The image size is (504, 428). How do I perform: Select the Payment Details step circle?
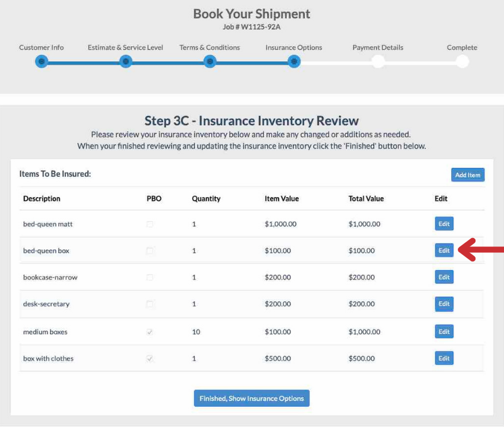tap(378, 62)
